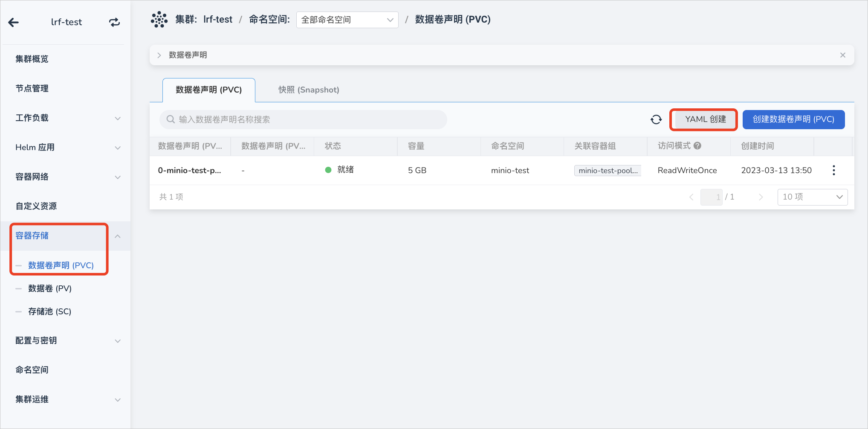The height and width of the screenshot is (429, 868).
Task: Click the 命名空间 column header
Action: (508, 146)
